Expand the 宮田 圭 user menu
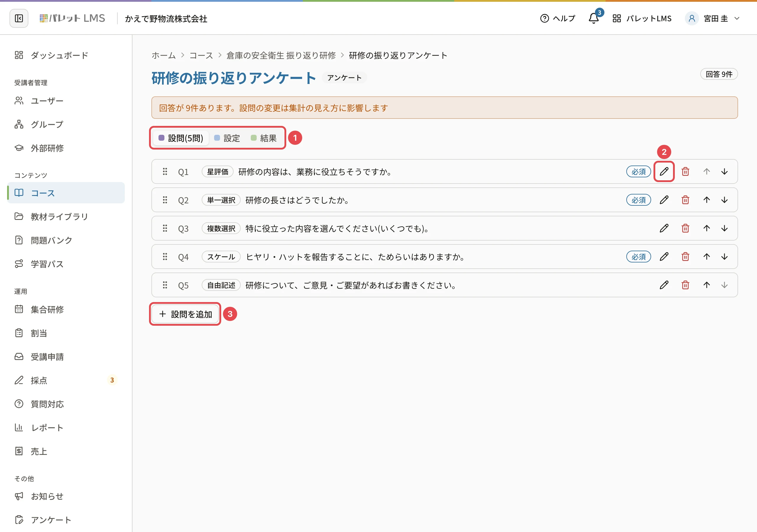Screen dimensions: 757x532 click(x=713, y=18)
